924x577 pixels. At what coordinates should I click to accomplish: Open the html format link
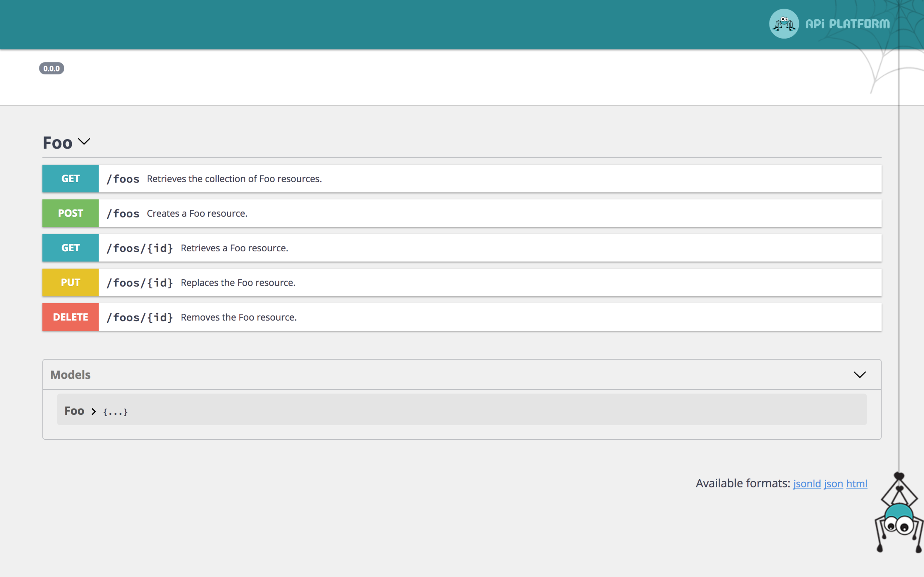point(857,484)
